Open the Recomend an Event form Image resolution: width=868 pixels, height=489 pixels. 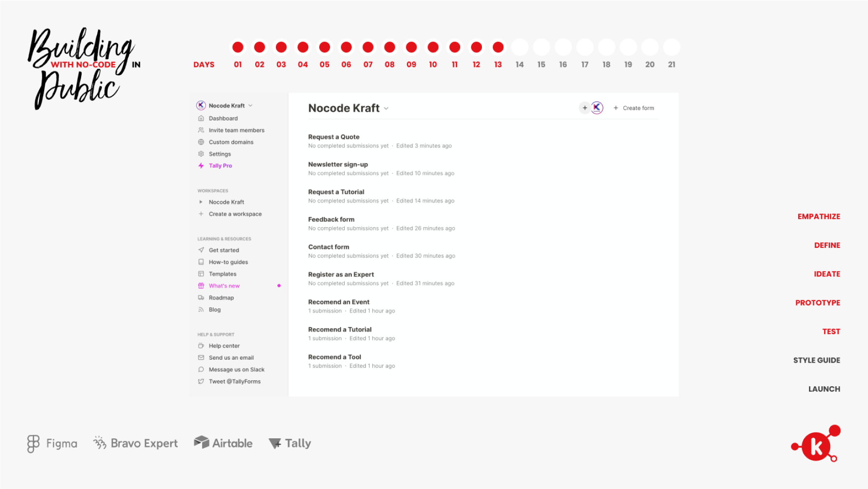tap(339, 302)
